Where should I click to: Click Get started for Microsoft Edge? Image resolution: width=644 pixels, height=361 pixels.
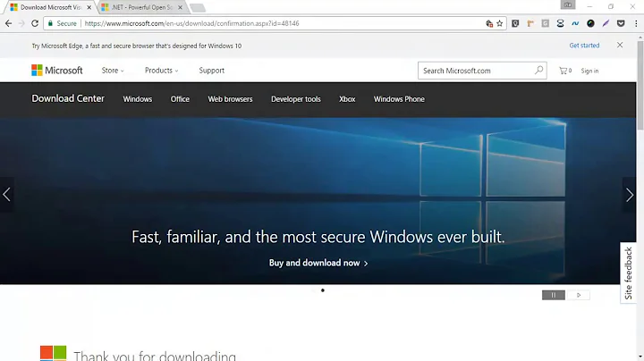[584, 46]
